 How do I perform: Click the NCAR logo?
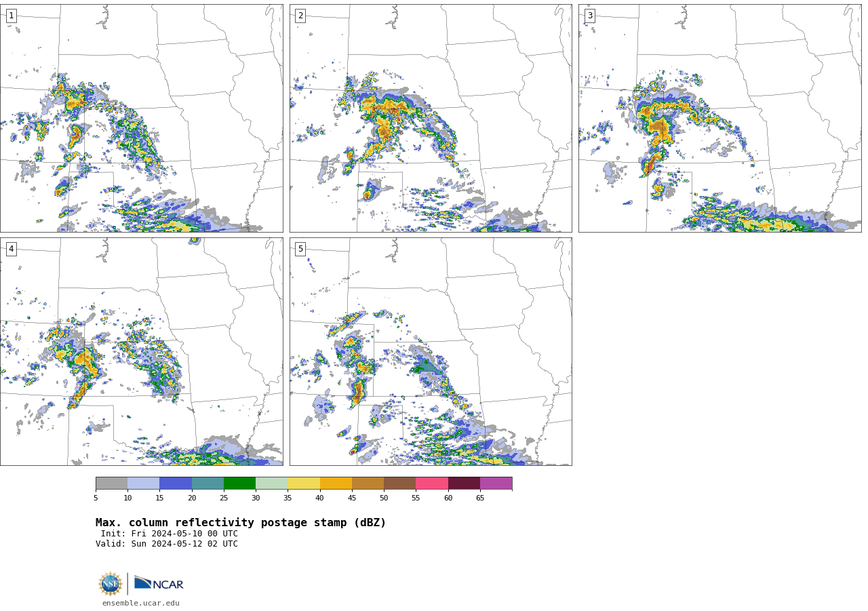[159, 583]
